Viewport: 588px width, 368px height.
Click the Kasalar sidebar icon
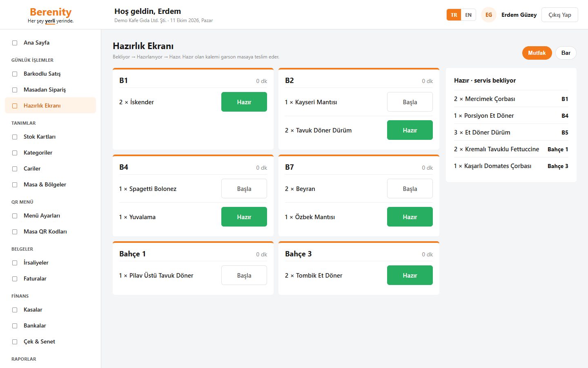click(x=15, y=310)
